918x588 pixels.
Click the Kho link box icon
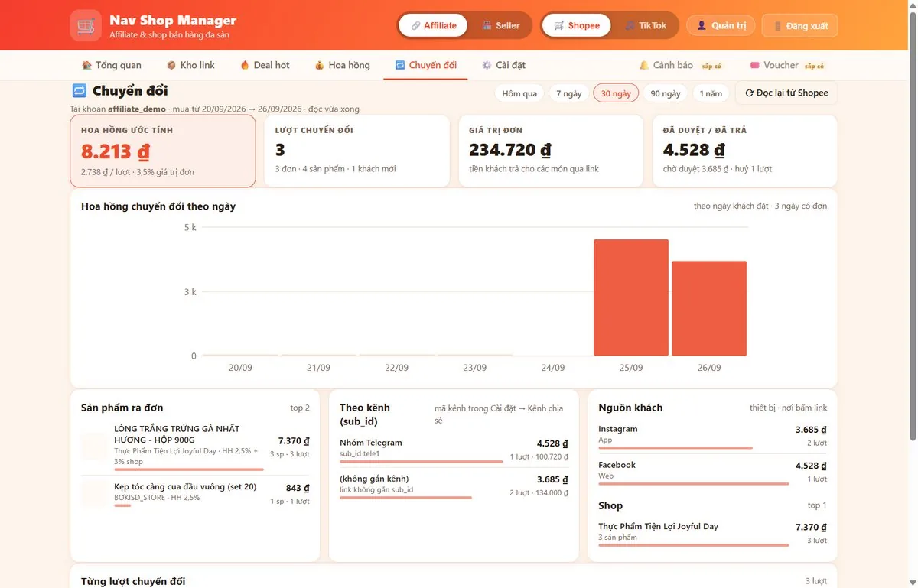click(x=171, y=65)
